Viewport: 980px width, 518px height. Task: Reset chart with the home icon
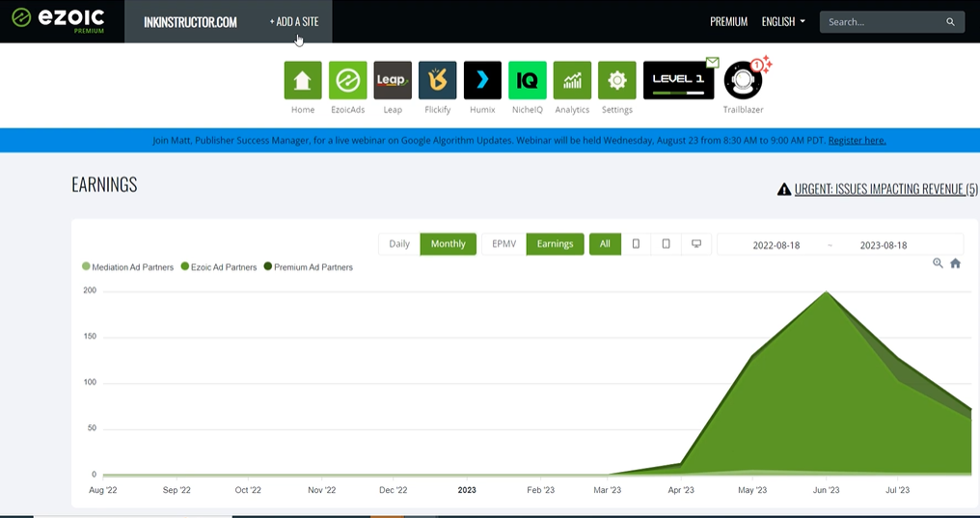[955, 263]
